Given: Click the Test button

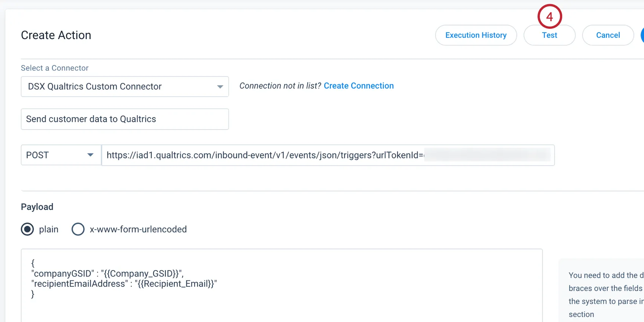Looking at the screenshot, I should point(549,35).
